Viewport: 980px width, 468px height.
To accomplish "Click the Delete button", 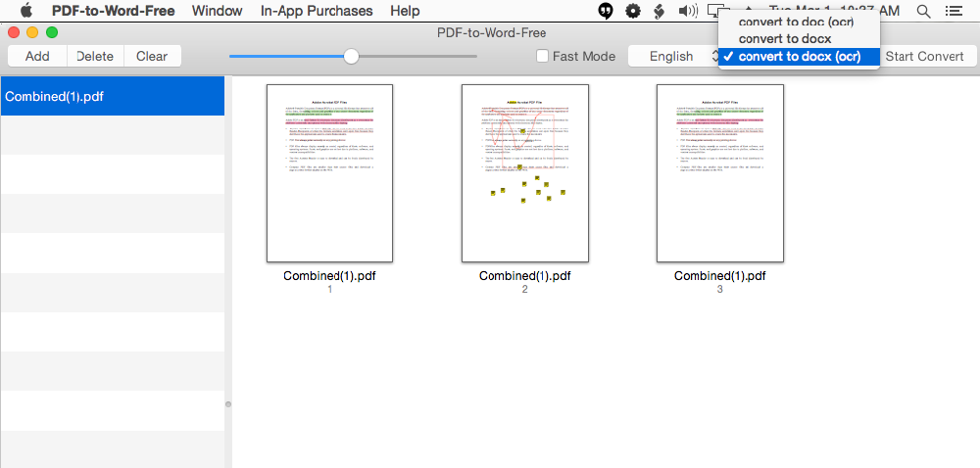I will pyautogui.click(x=95, y=56).
